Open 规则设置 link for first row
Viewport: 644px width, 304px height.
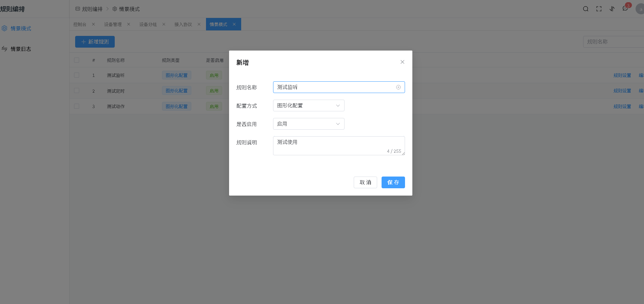coord(622,75)
